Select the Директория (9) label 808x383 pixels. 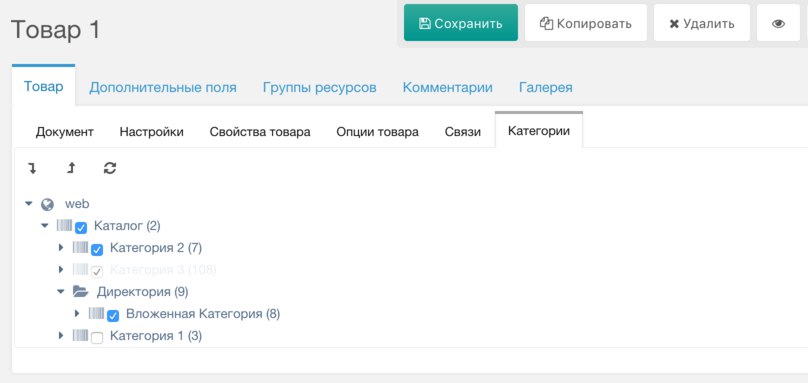(142, 292)
